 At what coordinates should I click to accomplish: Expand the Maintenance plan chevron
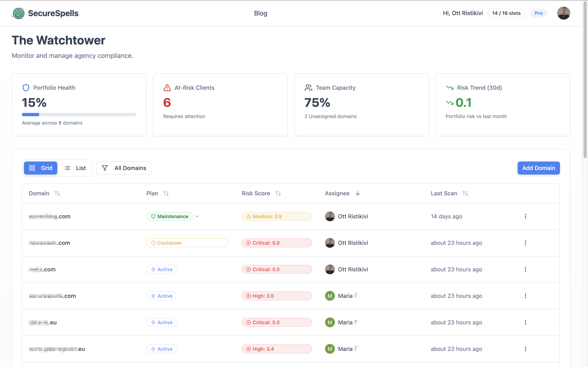(x=197, y=216)
